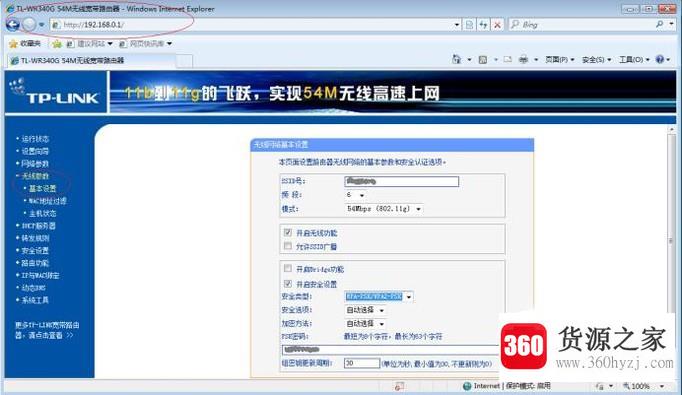Viewport: 682px width, 395px height.
Task: Expand 路由功能 routing features
Action: [x=35, y=263]
